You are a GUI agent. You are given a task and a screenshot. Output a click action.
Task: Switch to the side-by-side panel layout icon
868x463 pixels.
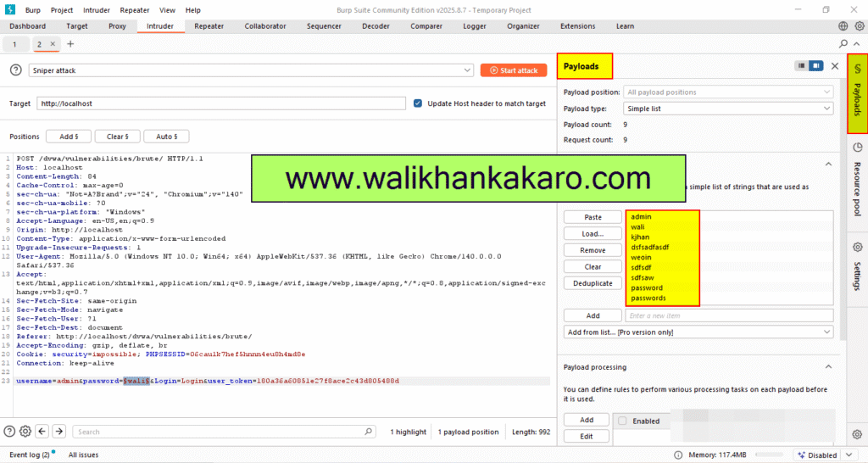(816, 65)
